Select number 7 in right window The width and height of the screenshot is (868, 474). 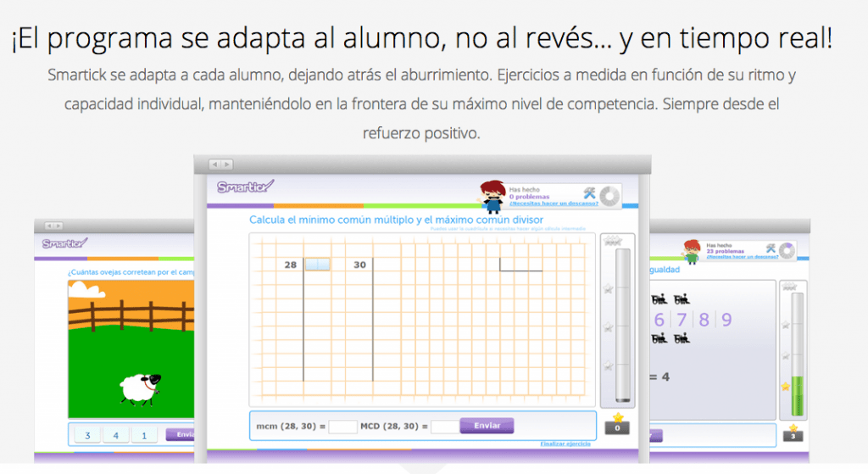click(682, 320)
